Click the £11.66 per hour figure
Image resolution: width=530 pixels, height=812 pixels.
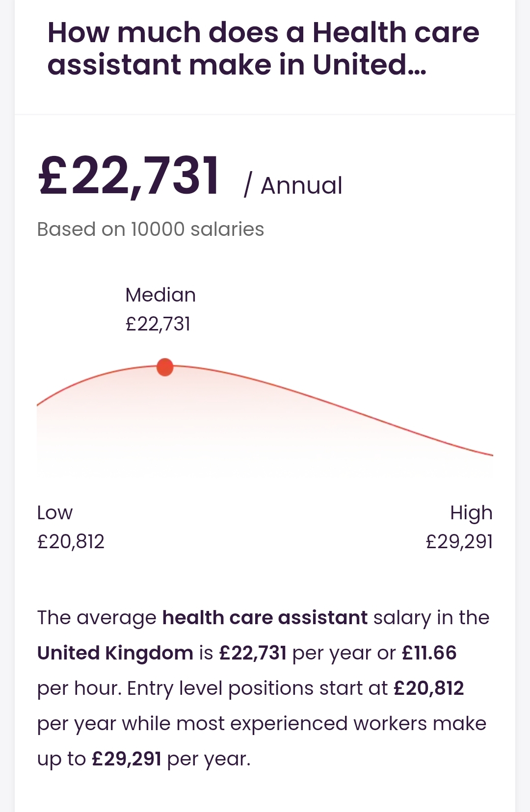[x=429, y=653]
